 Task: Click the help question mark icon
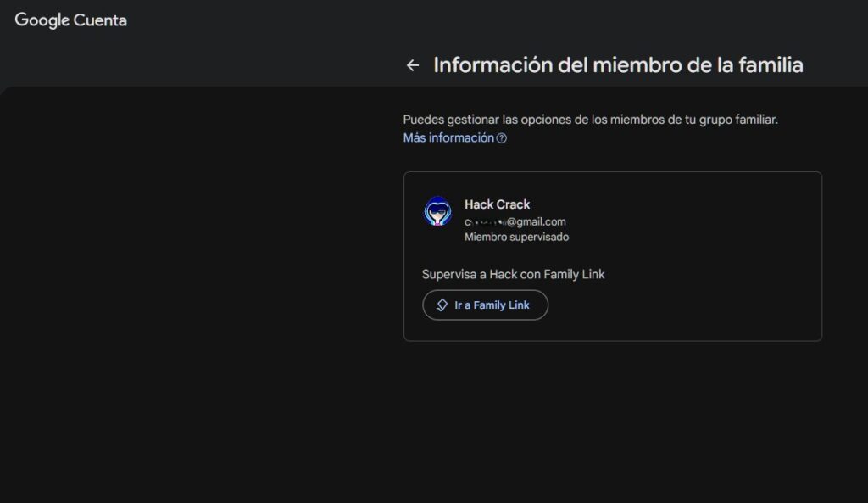502,138
